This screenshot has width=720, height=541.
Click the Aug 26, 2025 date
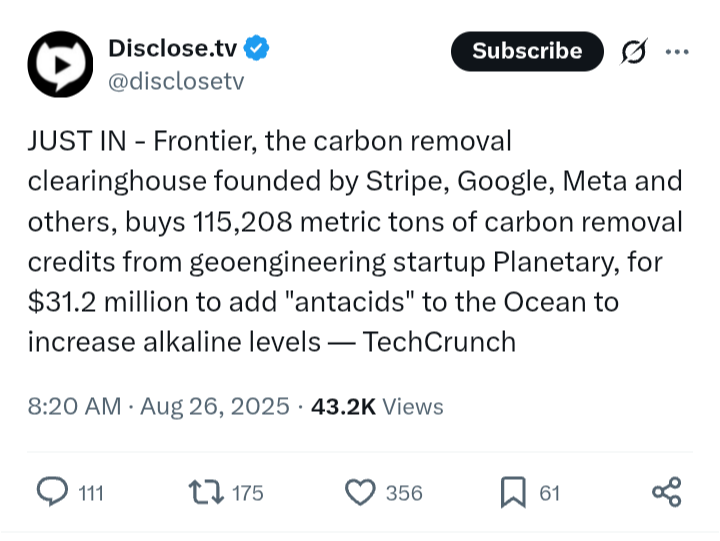coord(213,407)
